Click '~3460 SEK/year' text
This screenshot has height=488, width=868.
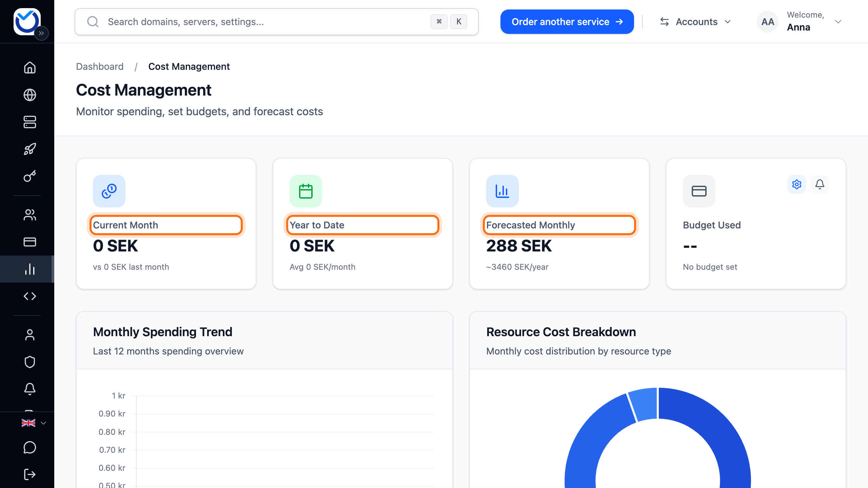517,267
